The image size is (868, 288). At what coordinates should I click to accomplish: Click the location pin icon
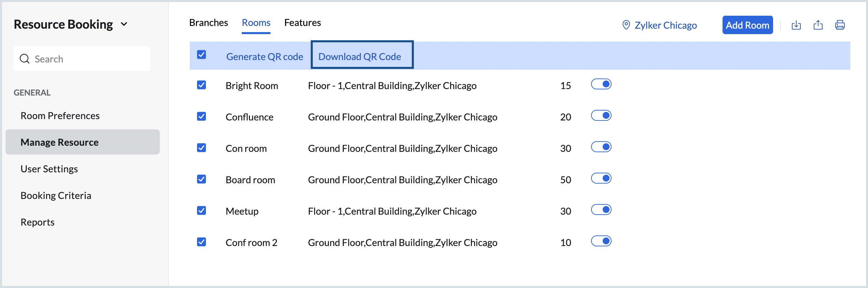tap(626, 25)
